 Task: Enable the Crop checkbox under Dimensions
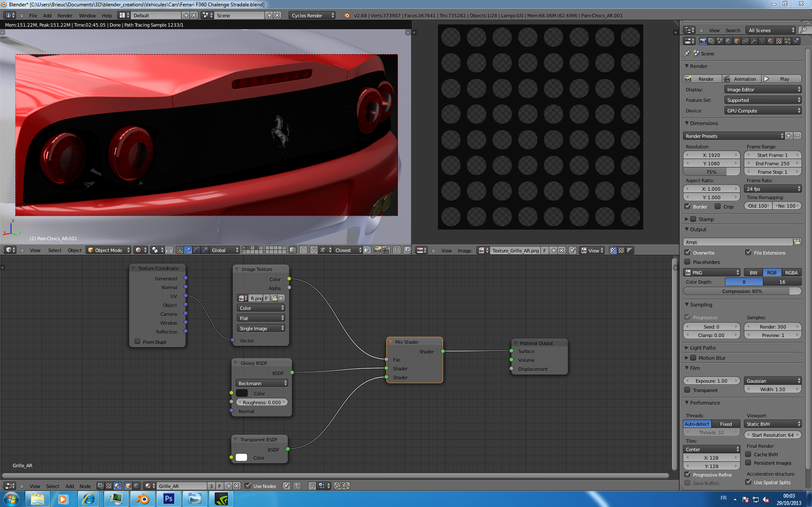click(718, 206)
